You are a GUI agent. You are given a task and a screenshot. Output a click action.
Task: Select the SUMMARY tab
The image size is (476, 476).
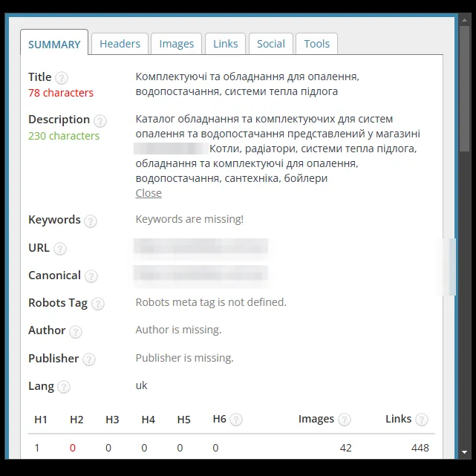[x=54, y=42]
